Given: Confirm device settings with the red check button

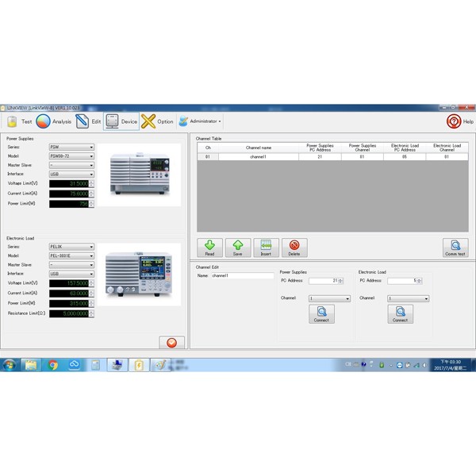Looking at the screenshot, I should point(172,343).
